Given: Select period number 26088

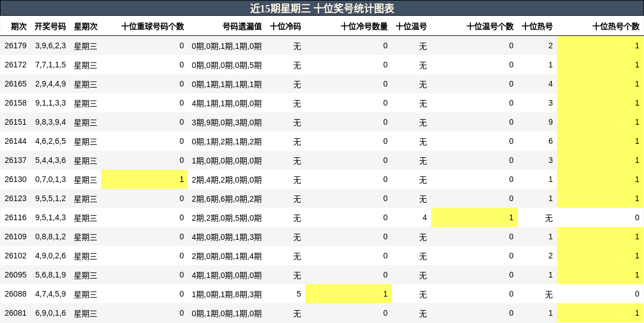Looking at the screenshot, I should (16, 294).
